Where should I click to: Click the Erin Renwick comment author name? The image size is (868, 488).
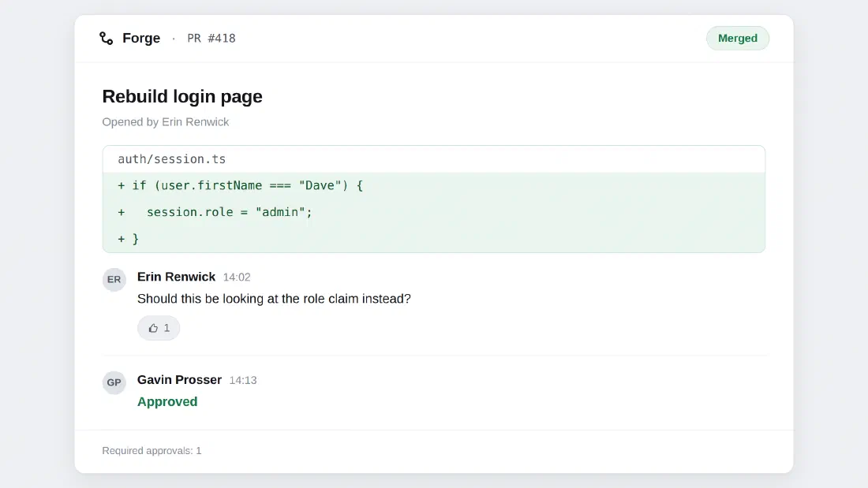click(x=176, y=277)
